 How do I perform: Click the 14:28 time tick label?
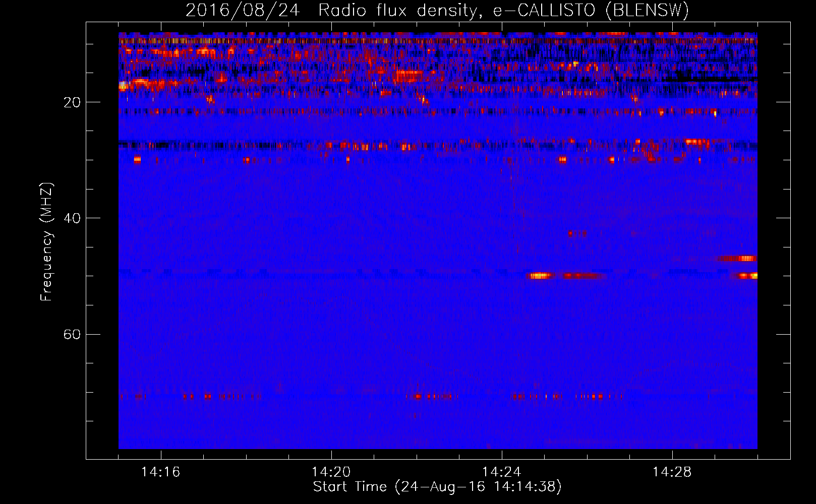[672, 472]
